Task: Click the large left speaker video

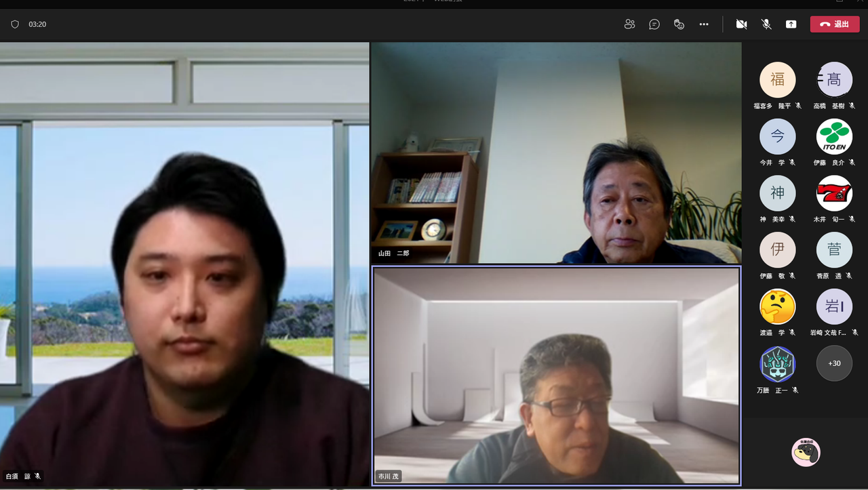Action: pos(184,264)
